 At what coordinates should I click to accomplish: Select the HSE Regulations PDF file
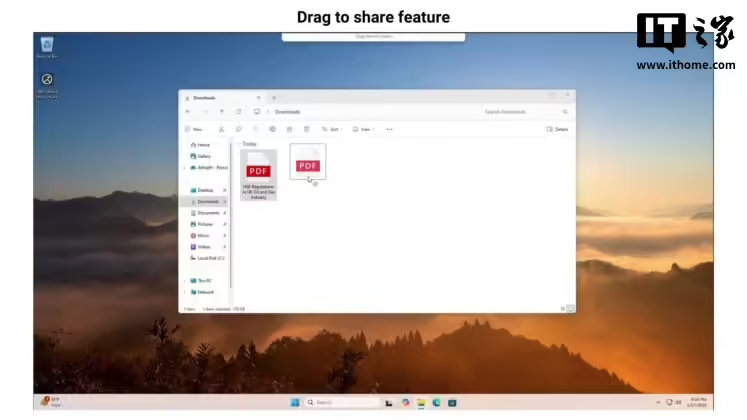click(x=258, y=176)
